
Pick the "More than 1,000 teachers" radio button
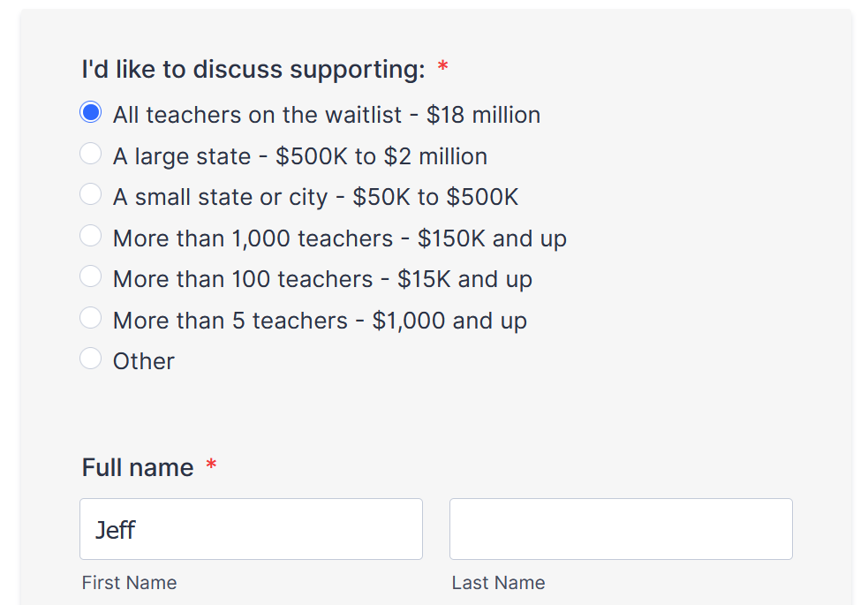[91, 236]
